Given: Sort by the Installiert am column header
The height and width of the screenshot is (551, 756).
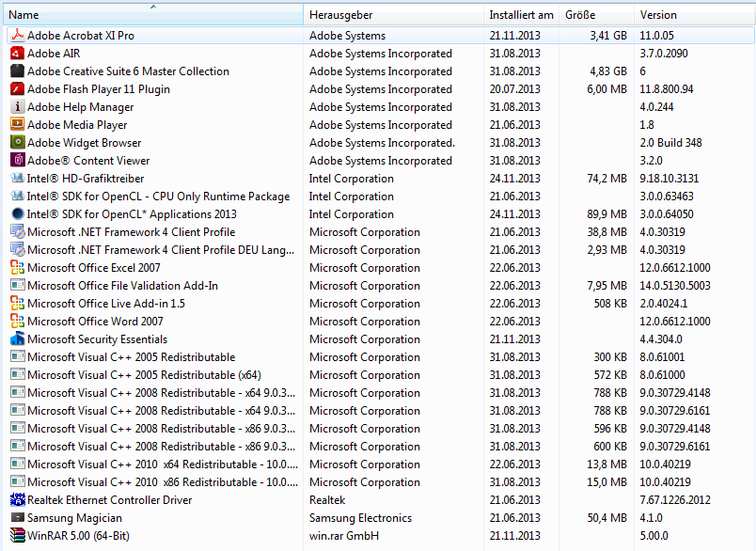Looking at the screenshot, I should click(521, 14).
